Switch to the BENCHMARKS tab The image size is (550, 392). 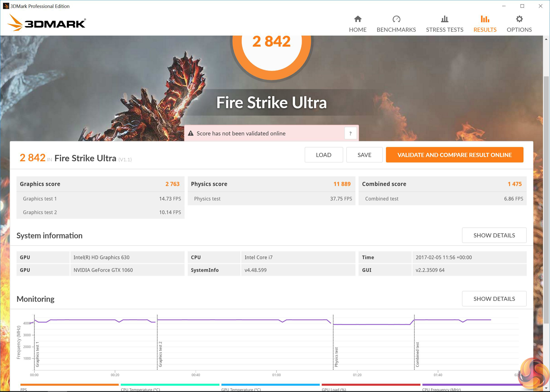[396, 30]
